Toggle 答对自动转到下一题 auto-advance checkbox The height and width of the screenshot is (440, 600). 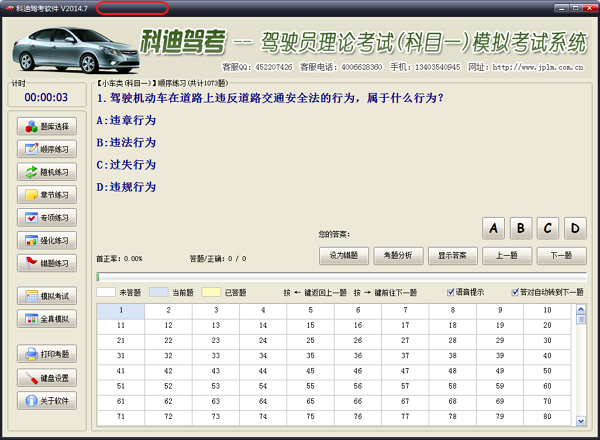coord(516,293)
